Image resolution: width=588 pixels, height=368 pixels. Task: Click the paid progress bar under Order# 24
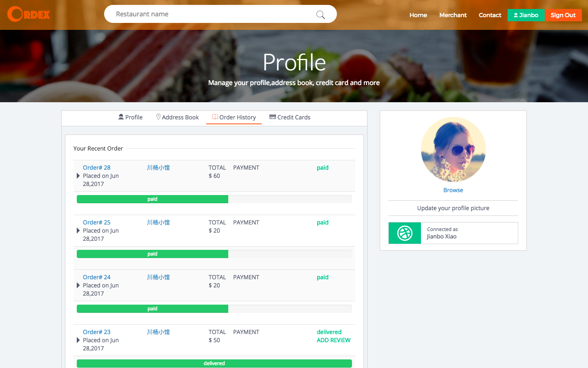[152, 309]
